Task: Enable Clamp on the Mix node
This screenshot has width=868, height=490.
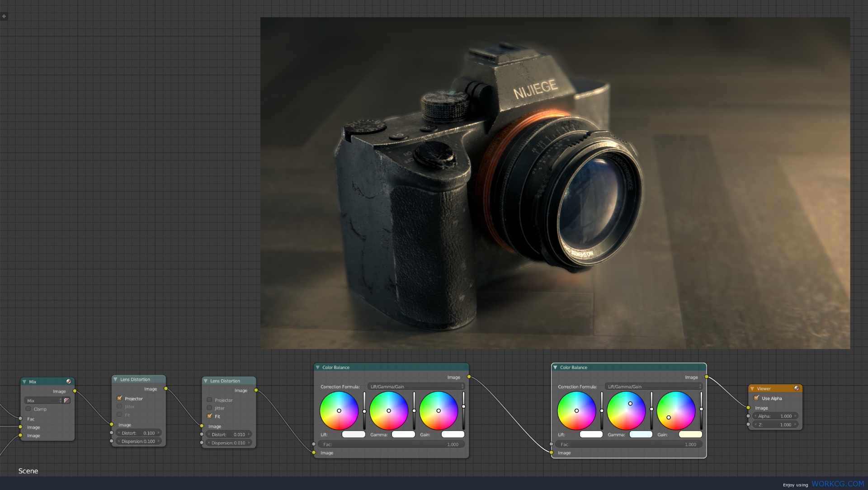Action: (28, 409)
